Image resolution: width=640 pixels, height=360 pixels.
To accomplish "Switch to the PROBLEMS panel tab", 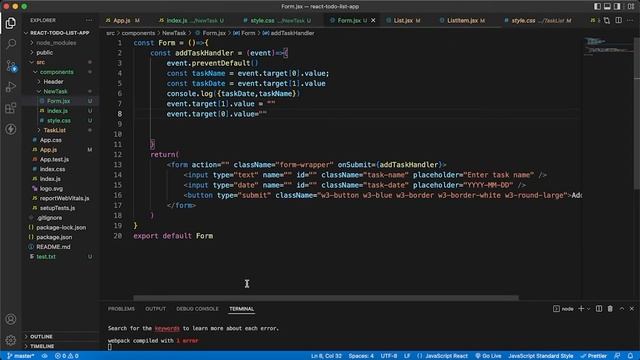I will (121, 309).
